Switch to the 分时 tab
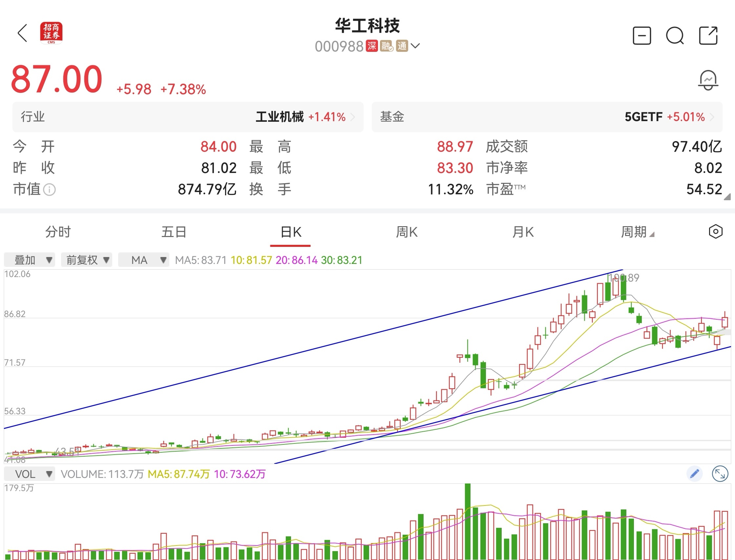The height and width of the screenshot is (560, 735). (x=58, y=232)
